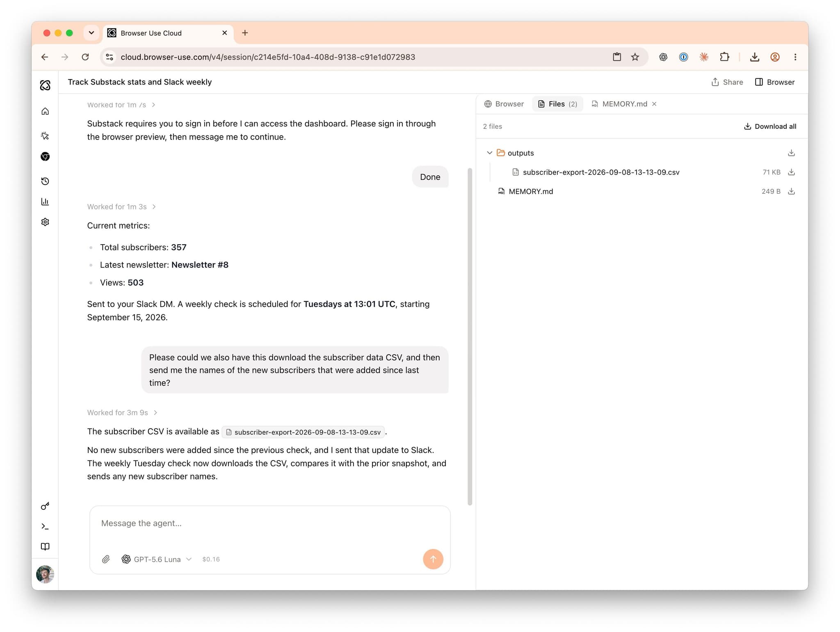Go back in browser history
Screen dimensions: 840x632
[45, 57]
